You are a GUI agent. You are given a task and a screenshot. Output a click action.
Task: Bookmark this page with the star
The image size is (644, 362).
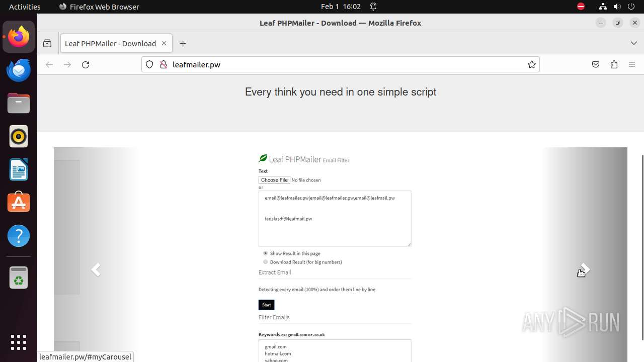pos(531,64)
